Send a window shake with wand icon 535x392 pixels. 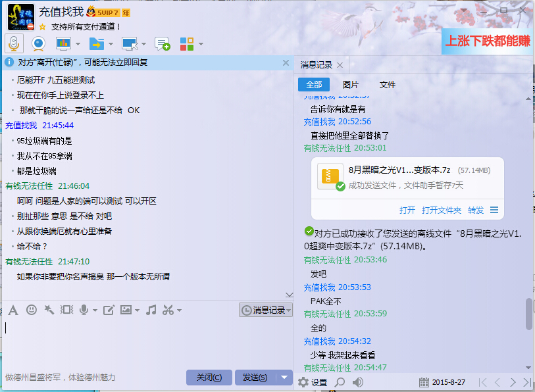[49, 310]
